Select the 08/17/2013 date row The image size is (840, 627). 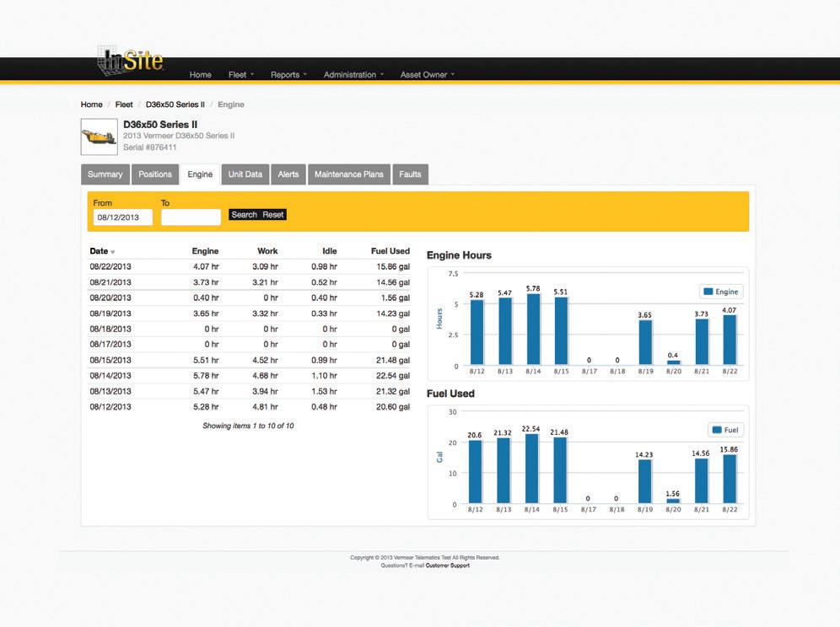pyautogui.click(x=250, y=345)
